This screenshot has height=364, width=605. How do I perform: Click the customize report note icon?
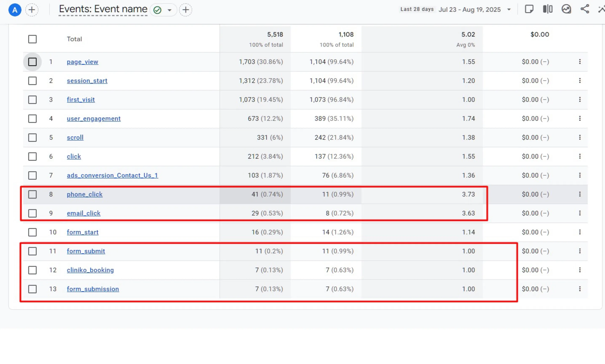click(529, 9)
